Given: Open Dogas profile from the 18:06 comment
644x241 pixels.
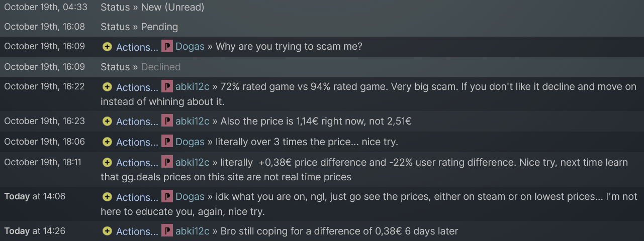Looking at the screenshot, I should [190, 142].
